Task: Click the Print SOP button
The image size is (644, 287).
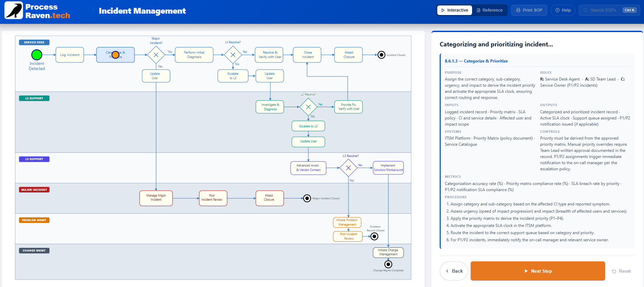Action: (x=529, y=10)
